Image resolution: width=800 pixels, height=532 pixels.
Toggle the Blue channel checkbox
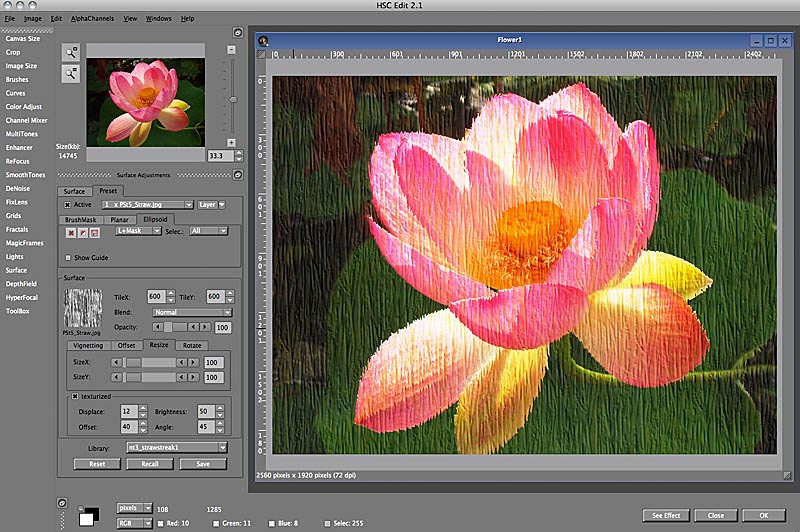(x=272, y=523)
